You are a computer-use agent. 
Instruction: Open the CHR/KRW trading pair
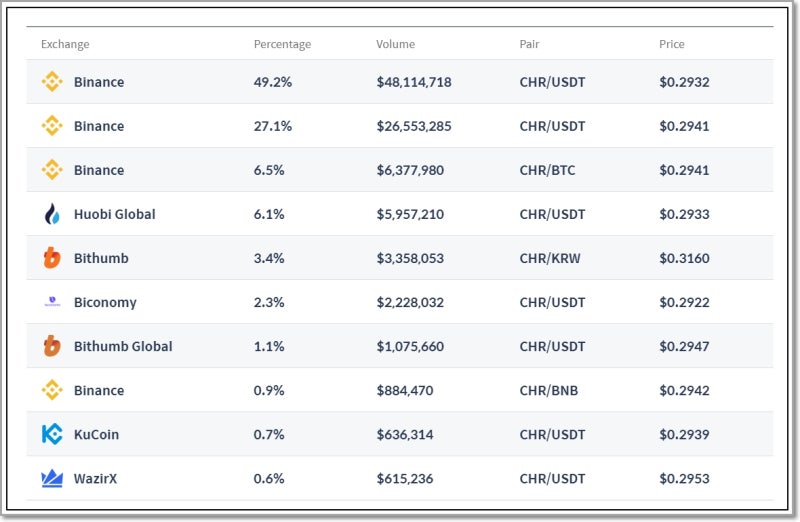point(550,258)
